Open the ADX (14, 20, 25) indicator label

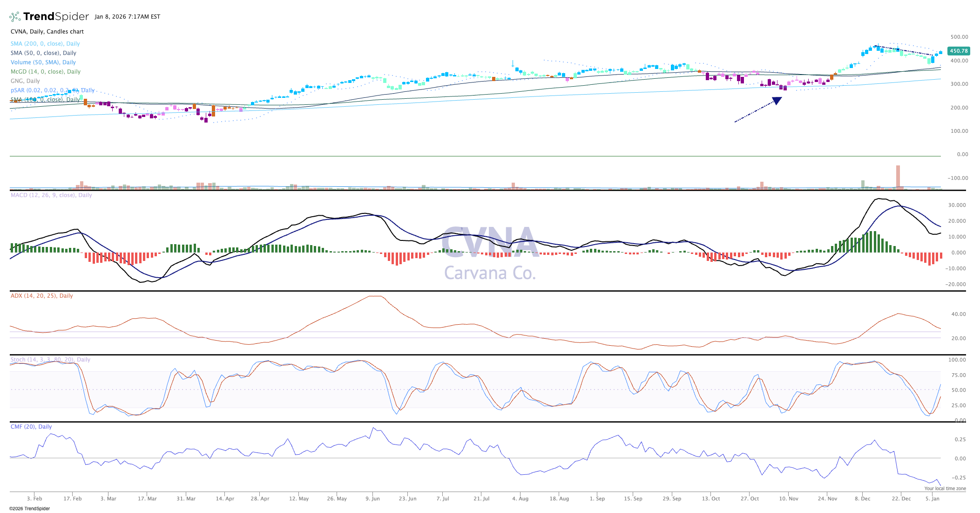tap(41, 296)
